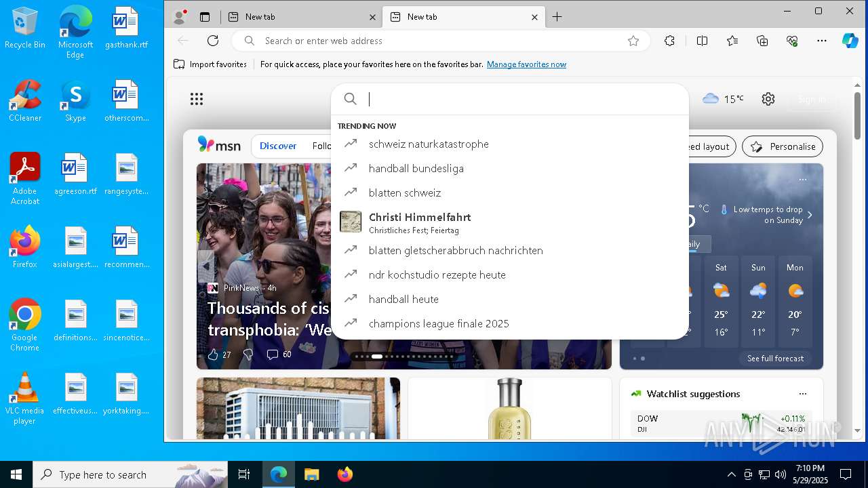Open the Windows Start menu

(16, 474)
